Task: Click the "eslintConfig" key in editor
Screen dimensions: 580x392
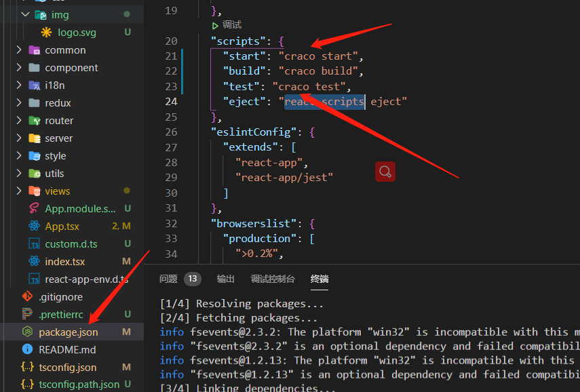Action: pyautogui.click(x=254, y=132)
